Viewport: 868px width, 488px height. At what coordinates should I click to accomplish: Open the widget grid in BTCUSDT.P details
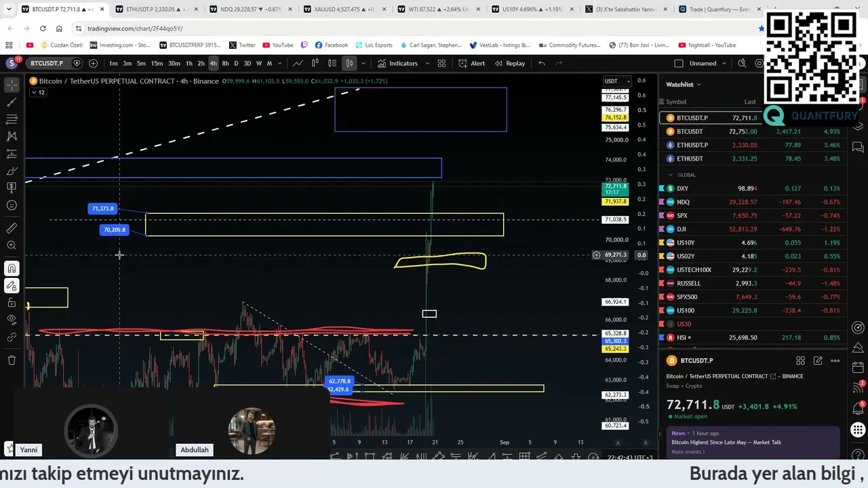tap(801, 361)
